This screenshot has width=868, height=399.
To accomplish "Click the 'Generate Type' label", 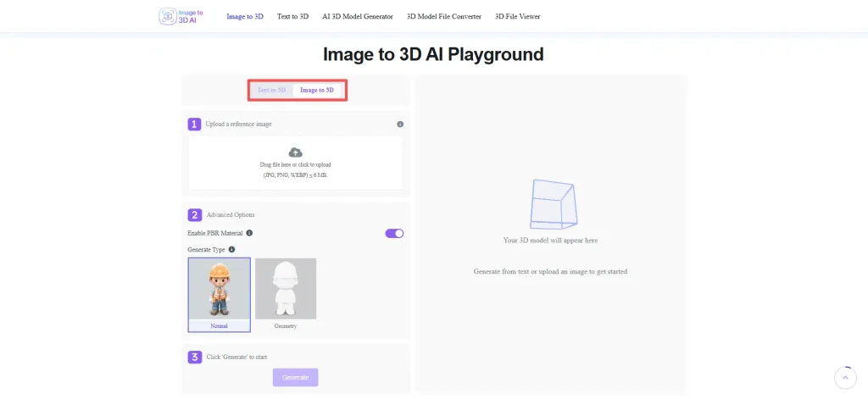I will pos(207,250).
